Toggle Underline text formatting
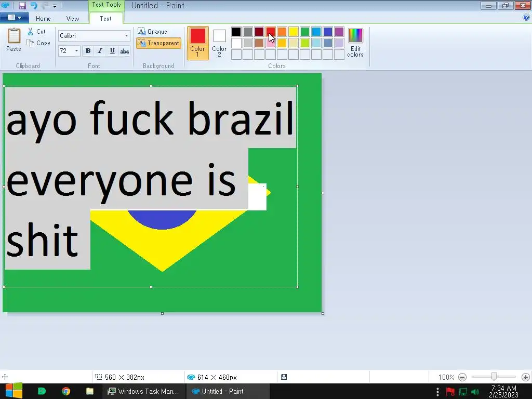The width and height of the screenshot is (532, 399). [x=112, y=51]
